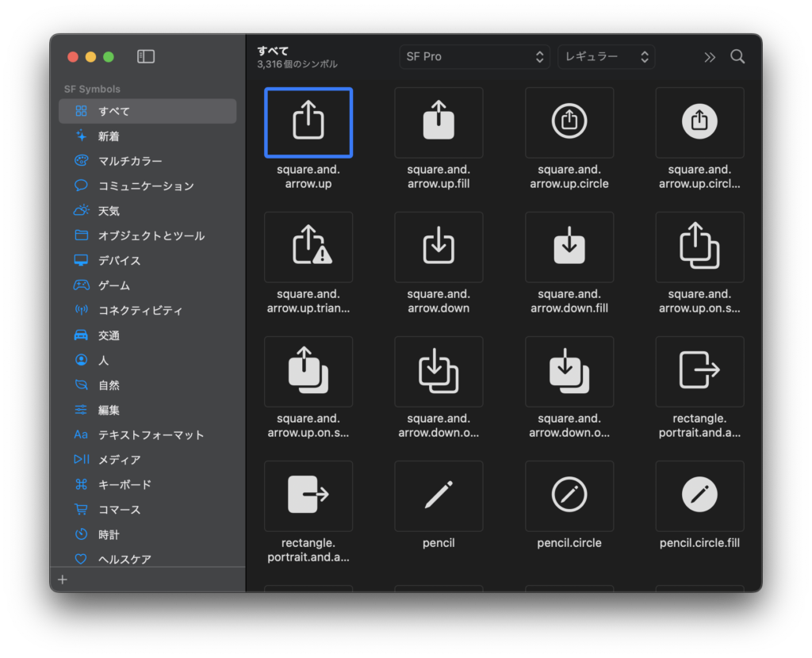Choose the コマース sidebar category
Image resolution: width=812 pixels, height=658 pixels.
pyautogui.click(x=147, y=510)
